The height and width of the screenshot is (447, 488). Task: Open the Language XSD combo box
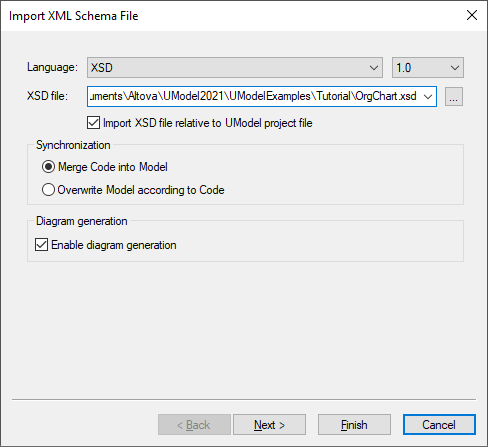click(x=235, y=67)
